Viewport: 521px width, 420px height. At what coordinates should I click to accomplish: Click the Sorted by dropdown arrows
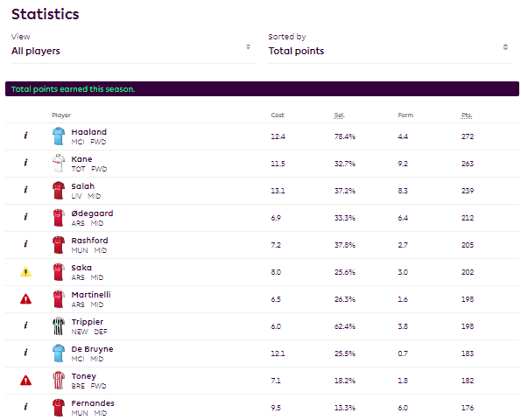(505, 47)
